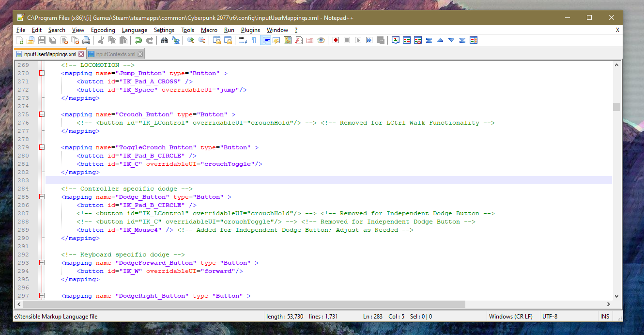The height and width of the screenshot is (335, 644).
Task: Start macro recording with the red button
Action: tap(336, 40)
